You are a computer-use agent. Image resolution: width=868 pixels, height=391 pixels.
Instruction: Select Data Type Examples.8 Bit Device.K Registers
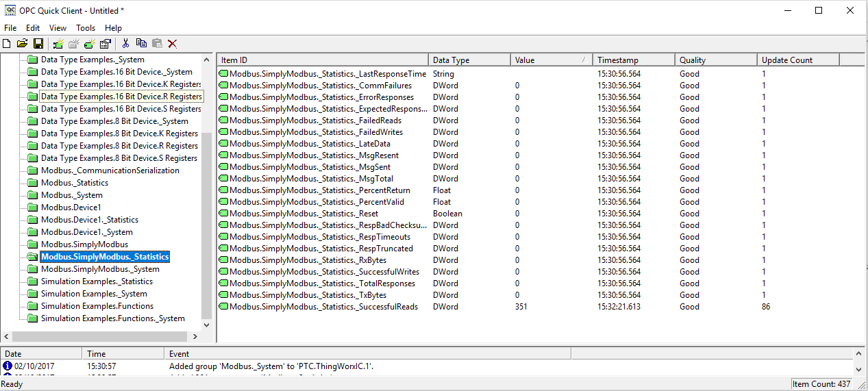pyautogui.click(x=119, y=134)
